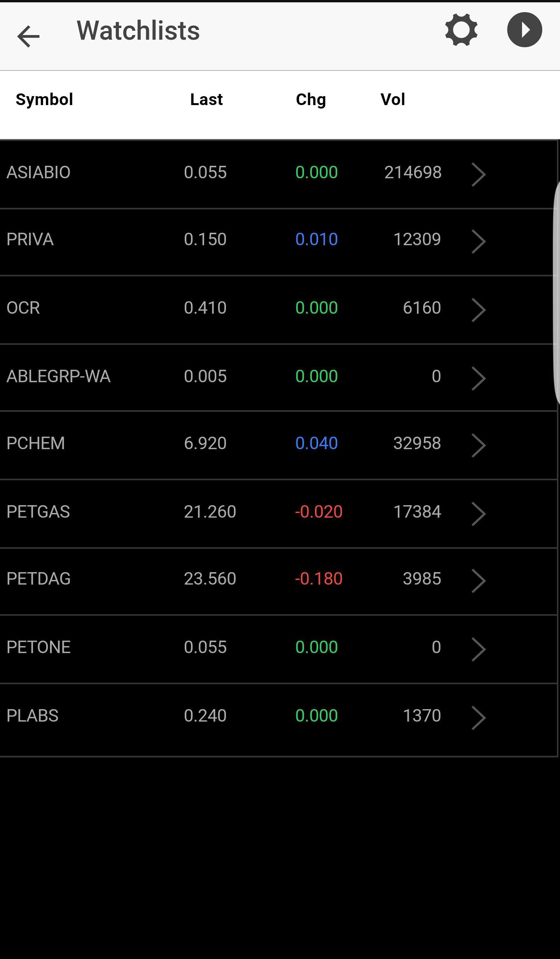
Task: Sort by the Chg column header
Action: click(x=311, y=100)
